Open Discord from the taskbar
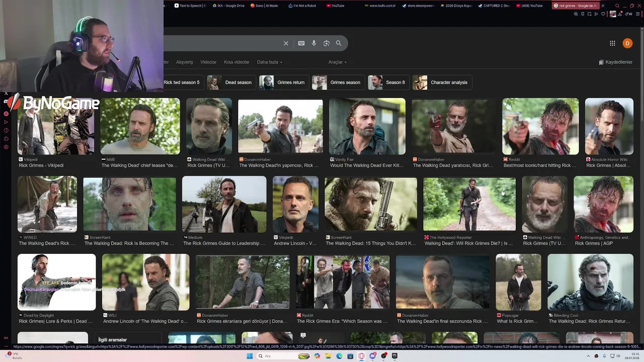 point(372,356)
